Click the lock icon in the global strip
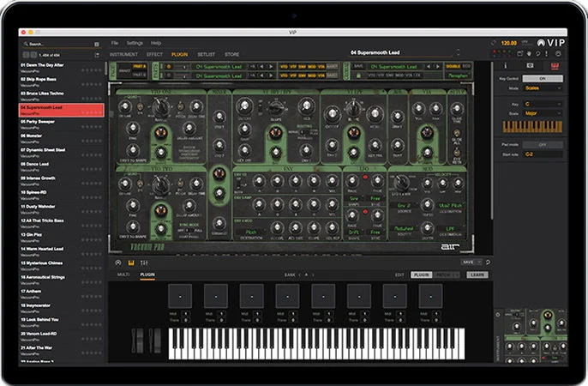Screen dimensions: 588x386 358,75
